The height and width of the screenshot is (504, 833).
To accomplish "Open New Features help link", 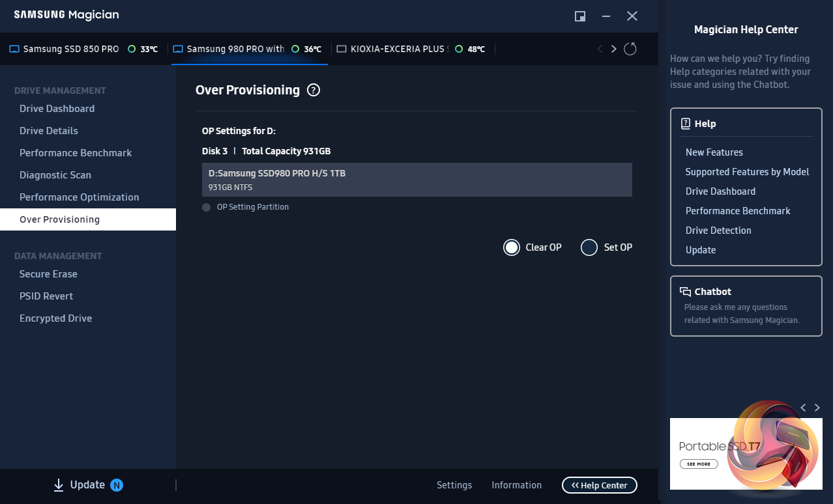I will coord(714,152).
